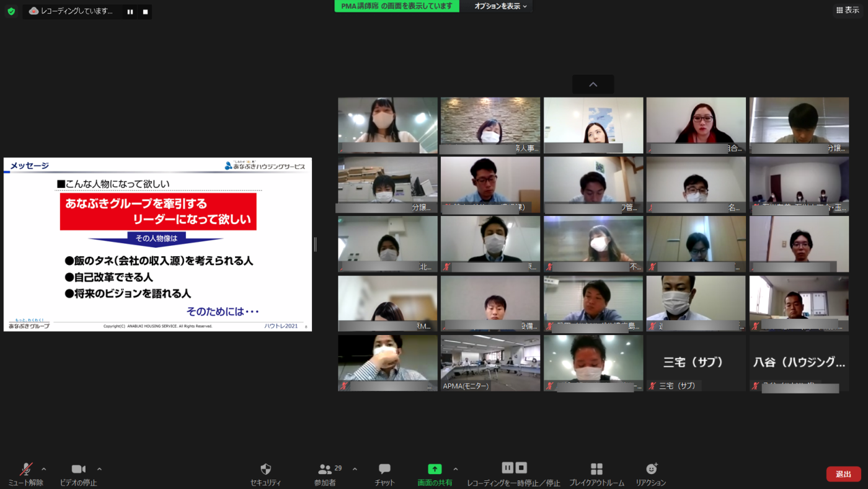Open the 表示 view layout menu
The height and width of the screenshot is (489, 868).
[848, 10]
